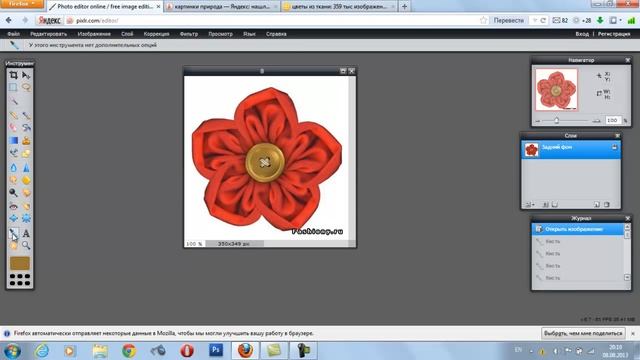Select the Magic Wand tool
Viewport: 640px width, 360px height.
pos(13,100)
